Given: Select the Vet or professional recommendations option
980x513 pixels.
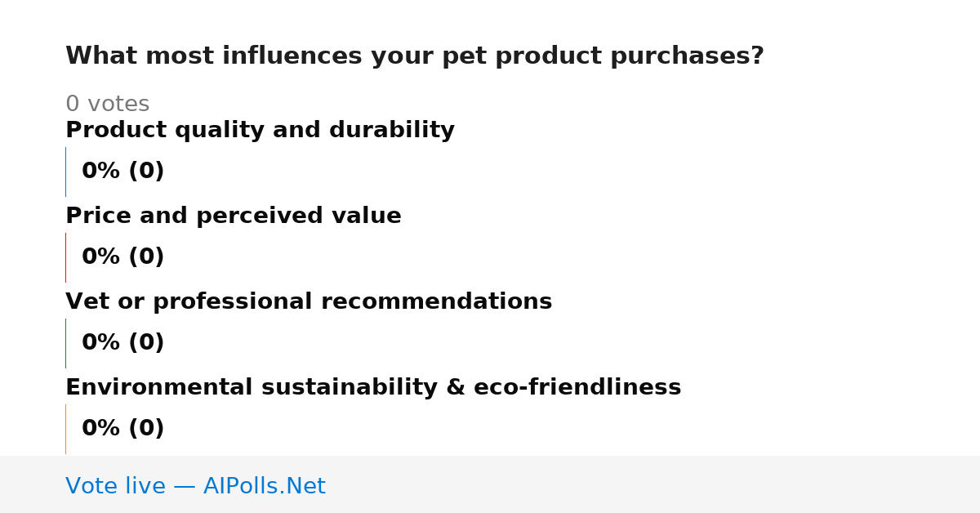Looking at the screenshot, I should [x=309, y=302].
